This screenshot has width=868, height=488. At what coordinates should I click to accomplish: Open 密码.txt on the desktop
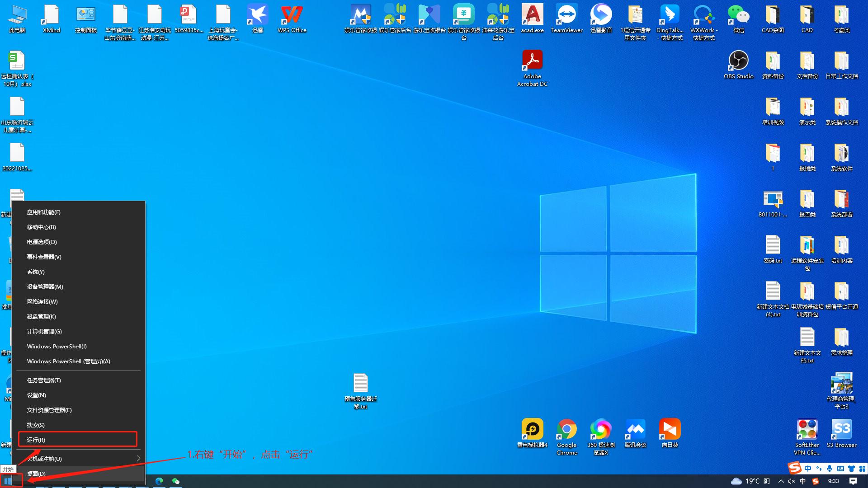pyautogui.click(x=773, y=249)
